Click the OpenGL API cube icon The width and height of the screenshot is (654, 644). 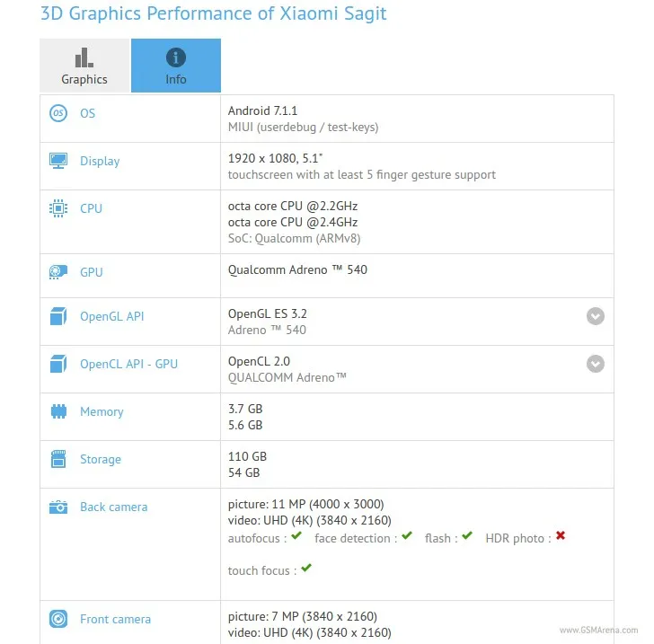(x=58, y=316)
